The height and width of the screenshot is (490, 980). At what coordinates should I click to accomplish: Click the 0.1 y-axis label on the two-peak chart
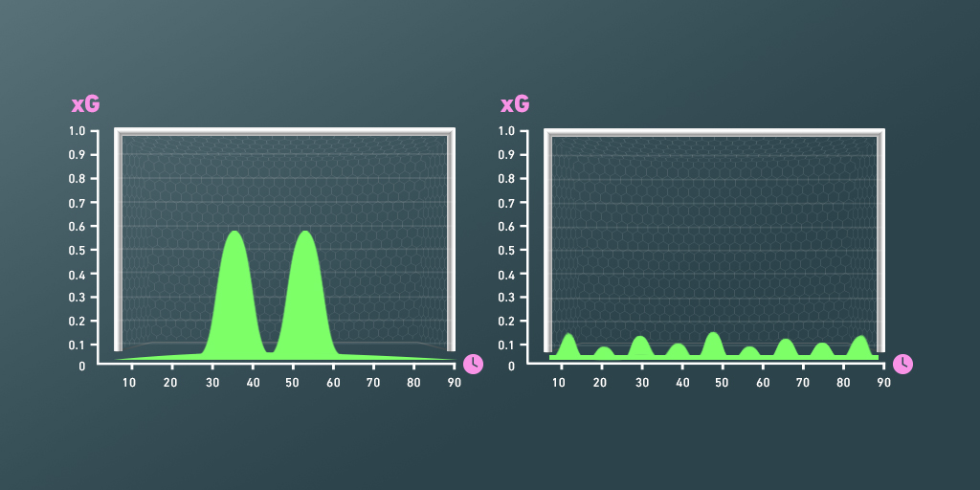(77, 345)
